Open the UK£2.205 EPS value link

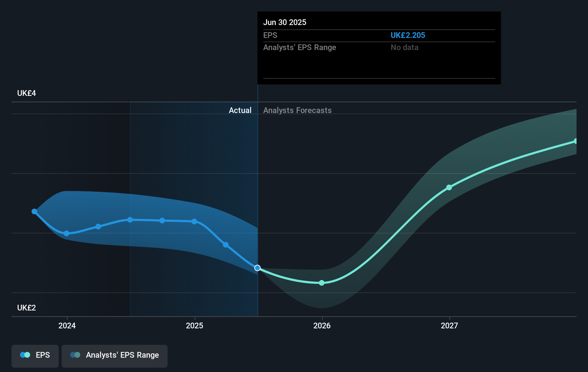(408, 35)
